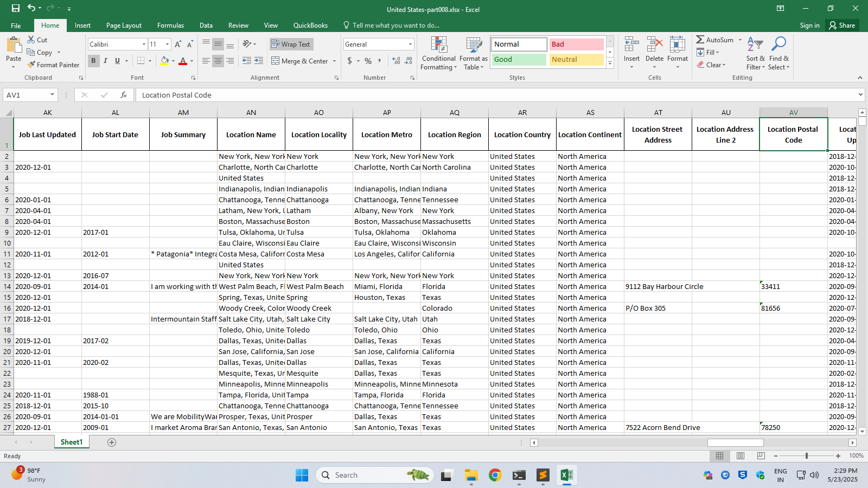Open the File tab

[x=16, y=25]
